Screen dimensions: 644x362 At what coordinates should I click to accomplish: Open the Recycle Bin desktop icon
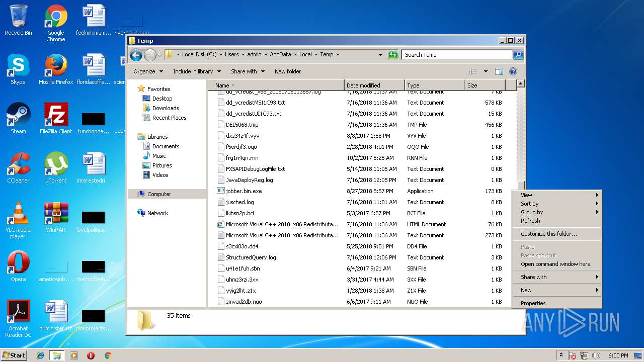coord(18,20)
